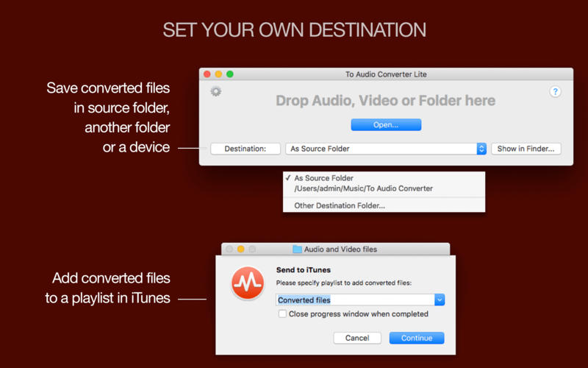The image size is (588, 368).
Task: Click the blue stepper arrows of destination popup
Action: tap(481, 149)
